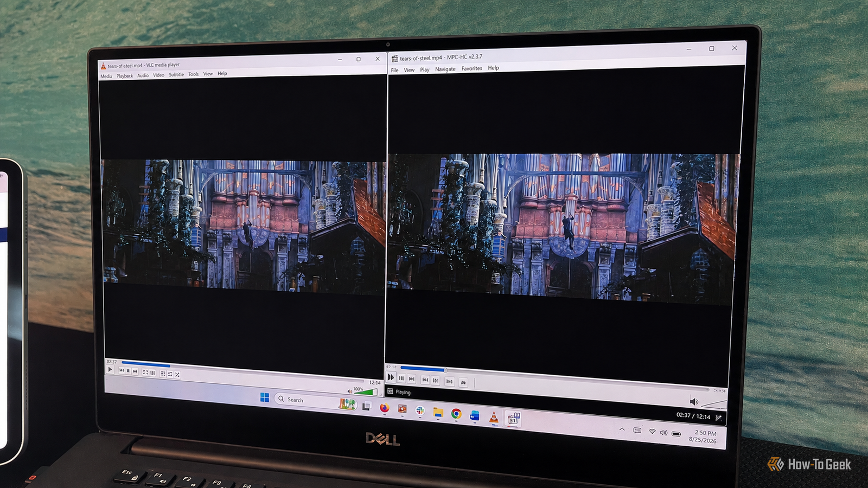
Task: Toggle VLC random shuffle
Action: click(177, 375)
